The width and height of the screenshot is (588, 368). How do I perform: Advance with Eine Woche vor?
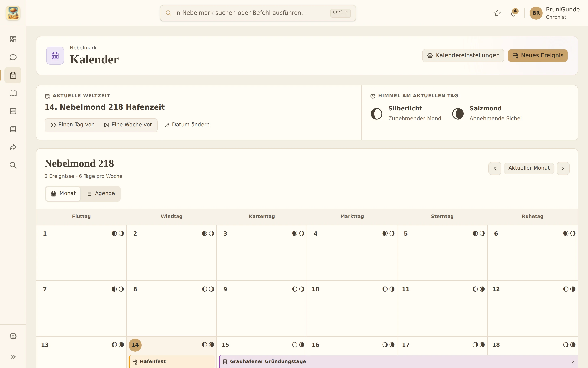128,125
